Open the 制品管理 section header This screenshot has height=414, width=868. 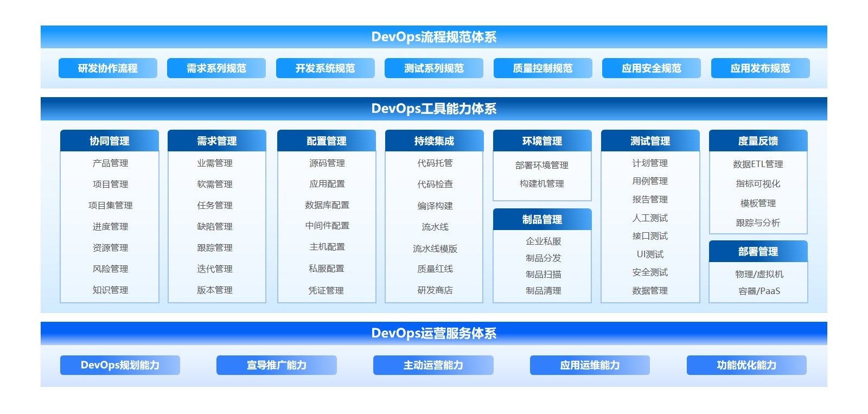542,220
